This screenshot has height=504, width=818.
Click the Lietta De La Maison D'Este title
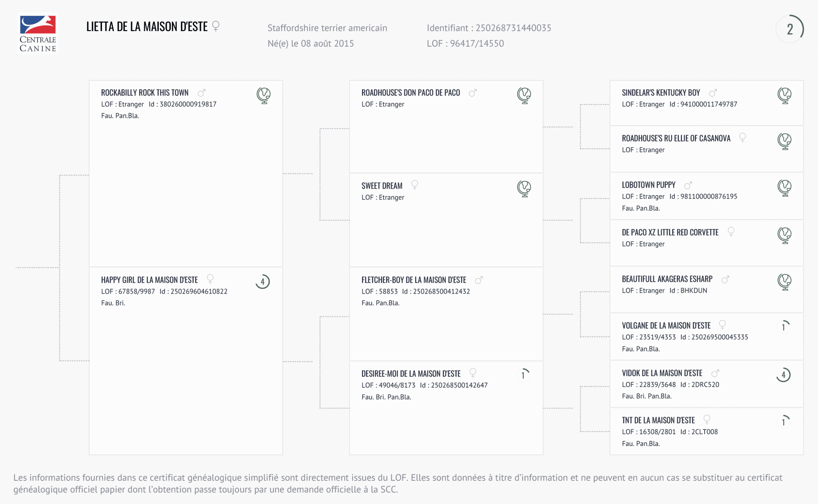click(x=147, y=27)
